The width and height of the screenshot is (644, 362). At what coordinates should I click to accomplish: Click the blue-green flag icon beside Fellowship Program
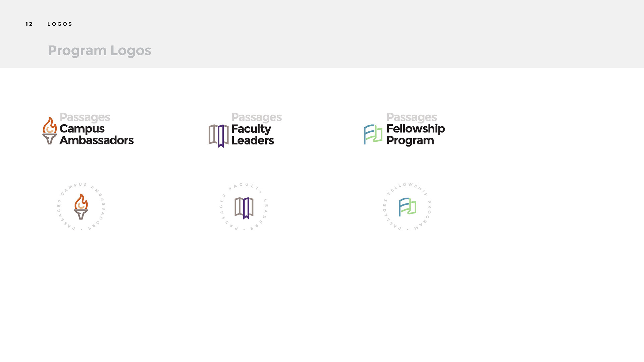pos(373,134)
